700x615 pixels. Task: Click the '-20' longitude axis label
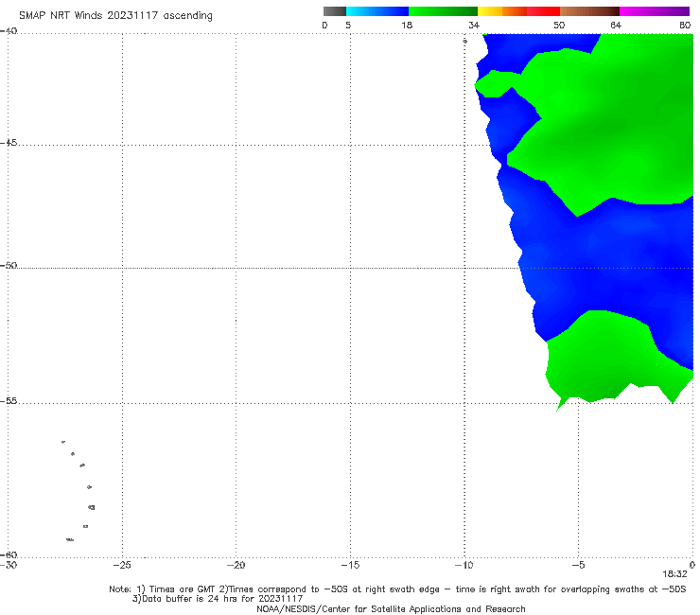click(x=236, y=565)
